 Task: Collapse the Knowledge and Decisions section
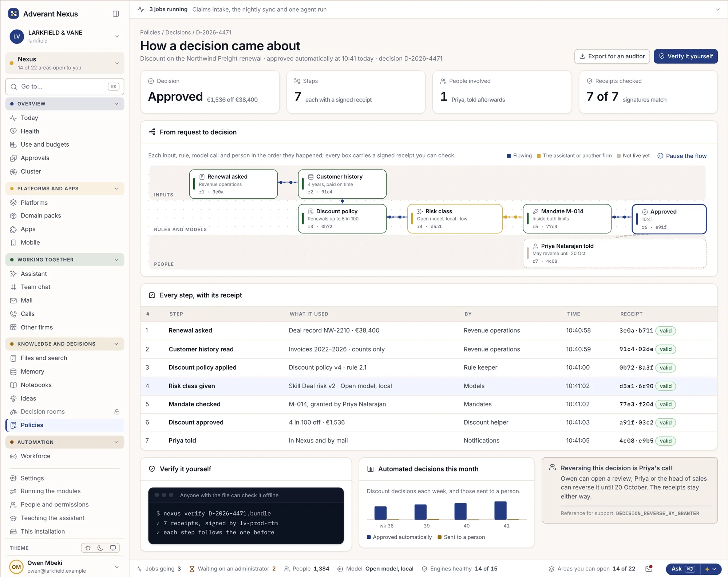tap(65, 344)
